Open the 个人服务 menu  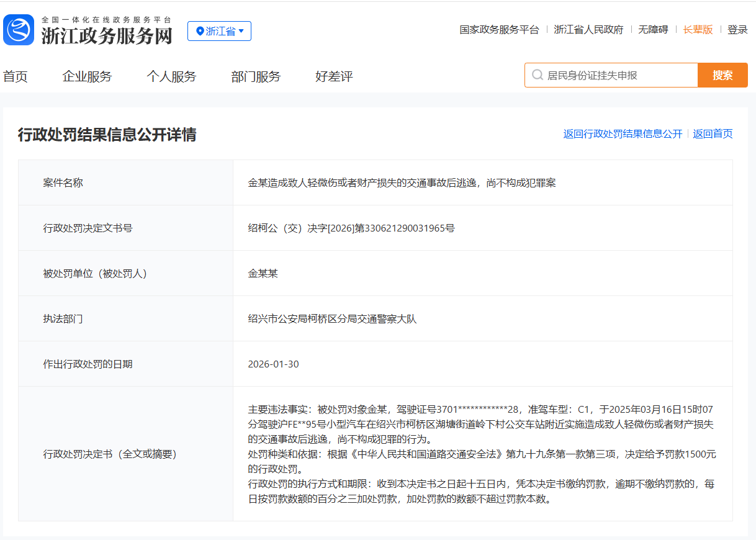click(172, 76)
